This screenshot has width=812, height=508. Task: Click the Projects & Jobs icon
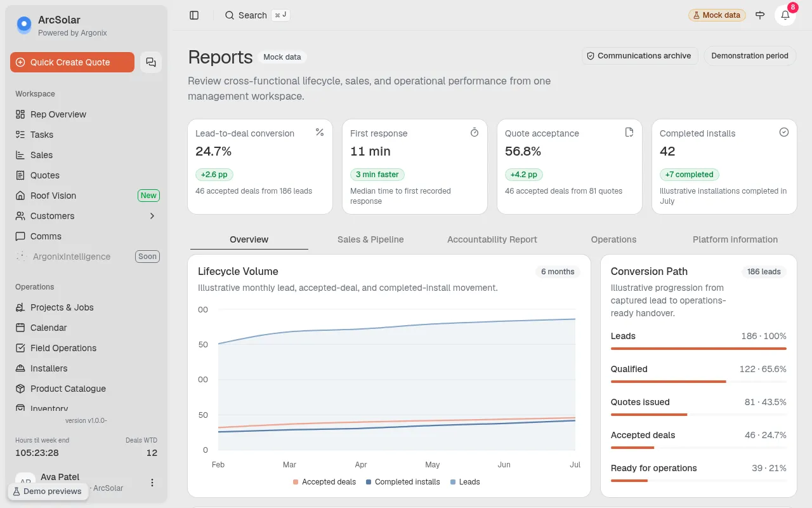20,307
